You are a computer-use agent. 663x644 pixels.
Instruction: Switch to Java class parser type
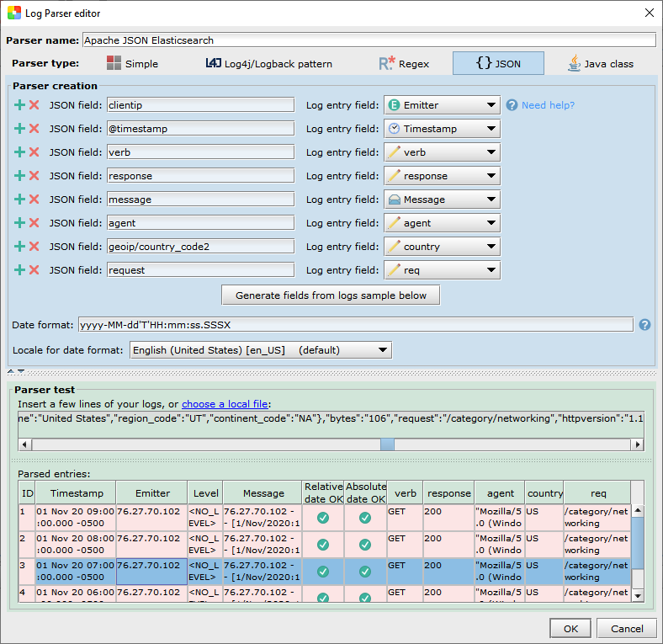coord(601,63)
